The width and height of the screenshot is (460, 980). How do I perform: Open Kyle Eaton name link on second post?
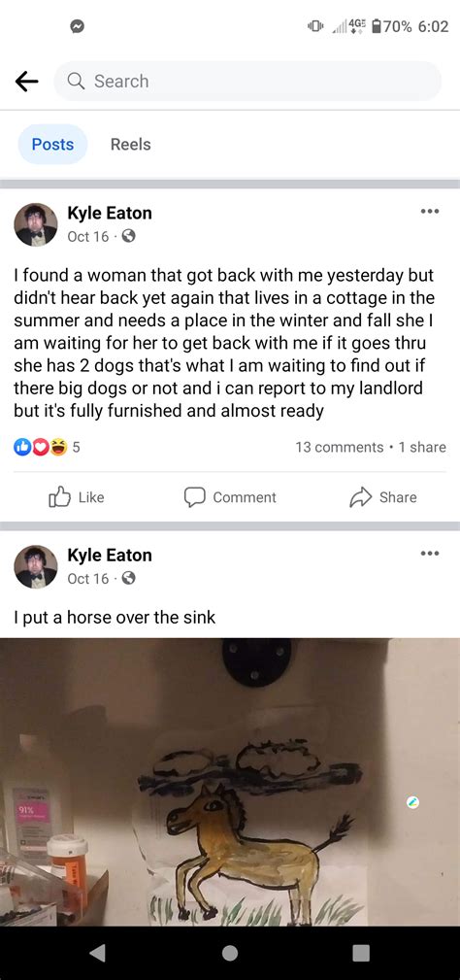pos(110,555)
